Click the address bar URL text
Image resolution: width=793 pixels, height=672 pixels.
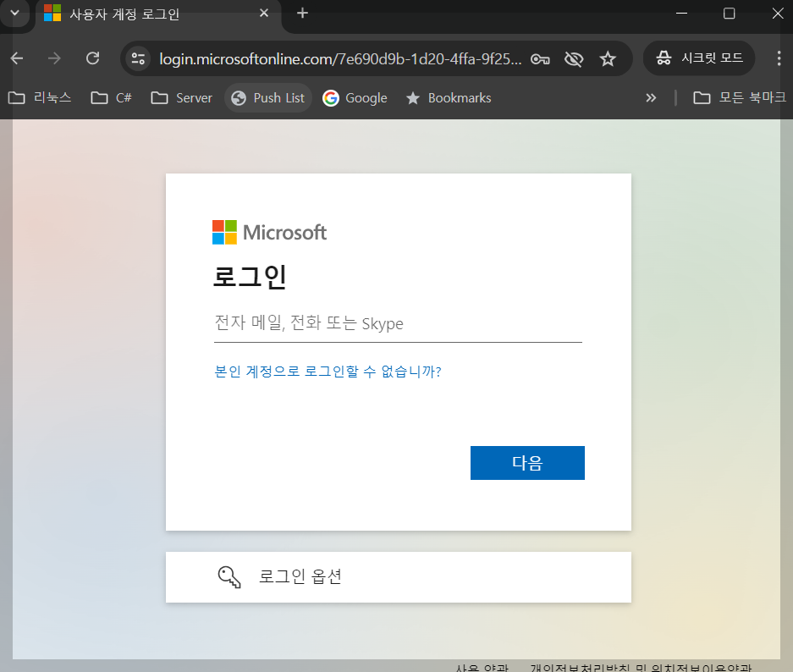pos(340,59)
